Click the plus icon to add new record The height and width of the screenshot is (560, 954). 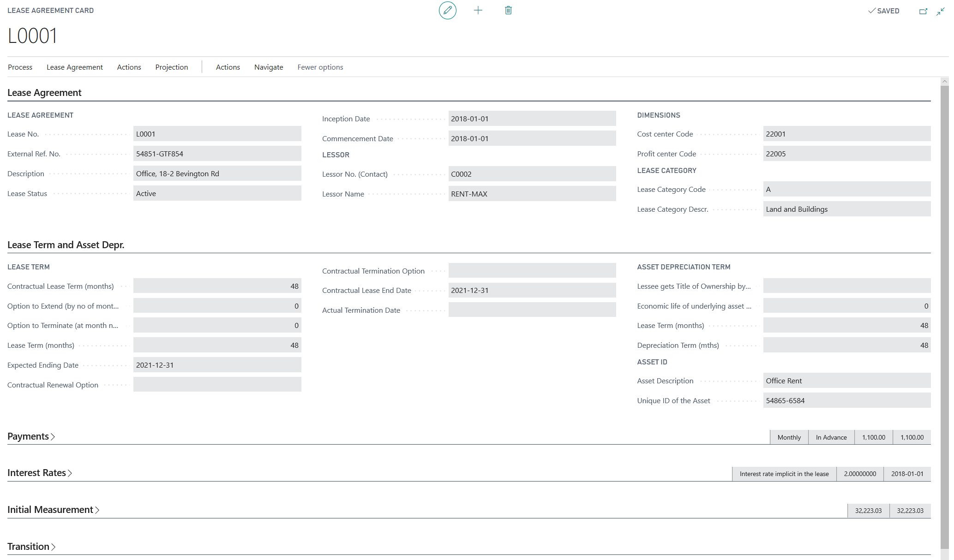[x=478, y=10]
